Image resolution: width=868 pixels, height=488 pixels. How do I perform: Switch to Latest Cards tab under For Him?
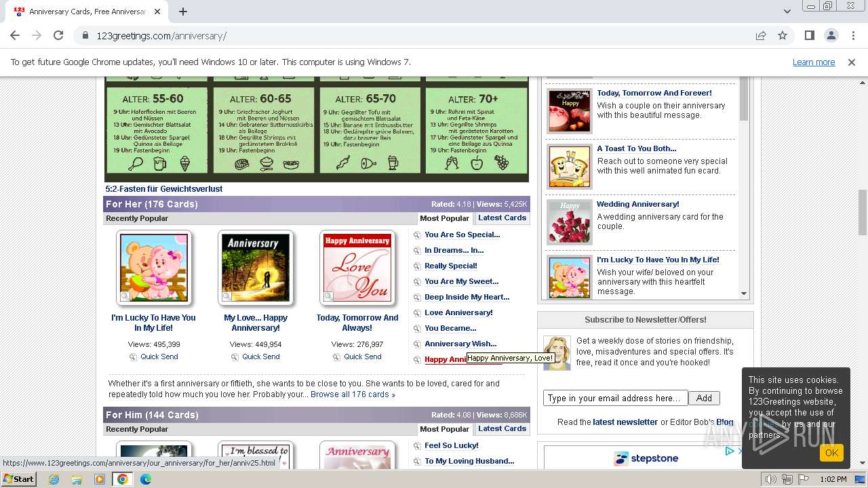click(x=502, y=429)
